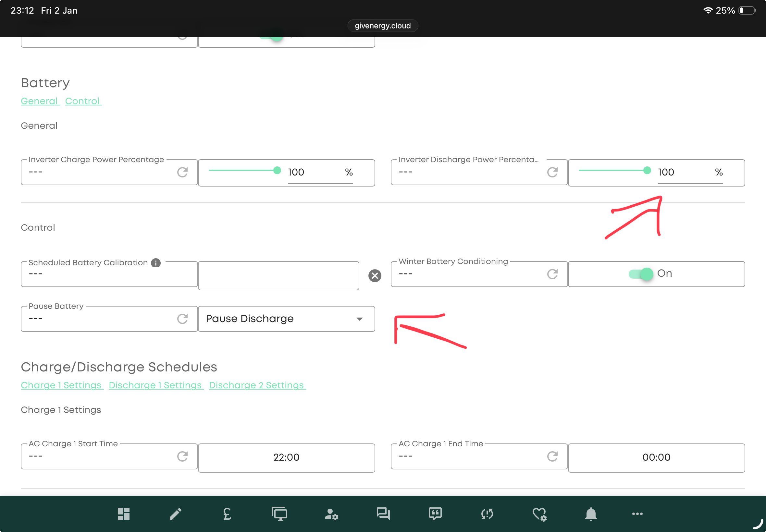Image resolution: width=766 pixels, height=532 pixels.
Task: Open the dashboard grid icon in bottom bar
Action: [x=123, y=514]
